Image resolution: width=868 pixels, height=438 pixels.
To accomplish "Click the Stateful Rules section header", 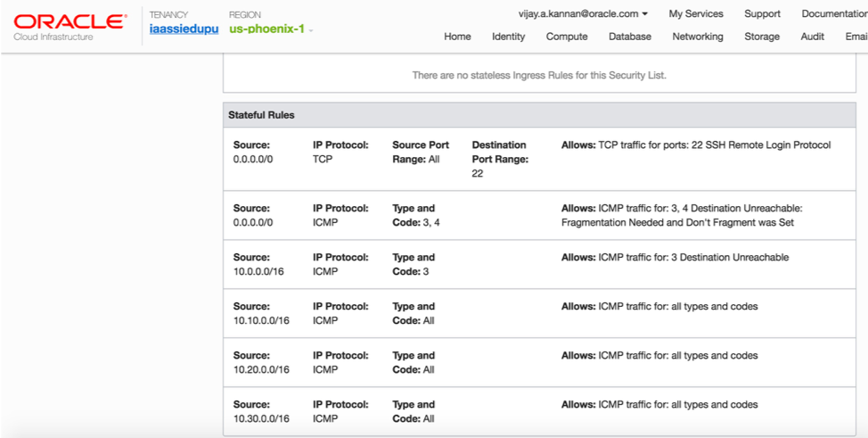I will [261, 115].
